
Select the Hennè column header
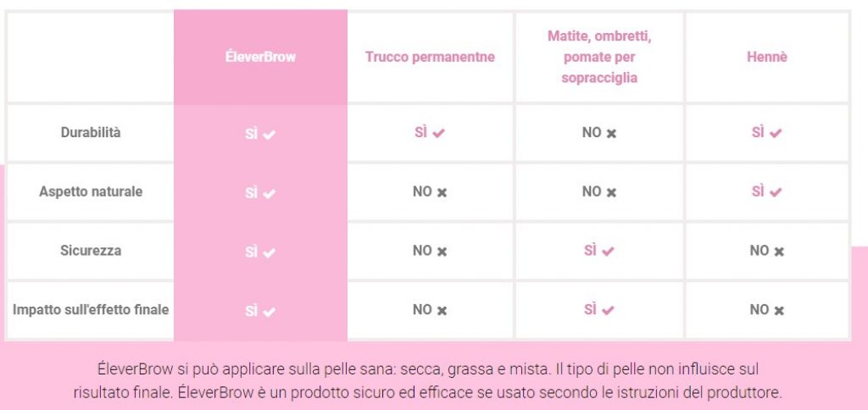(767, 58)
